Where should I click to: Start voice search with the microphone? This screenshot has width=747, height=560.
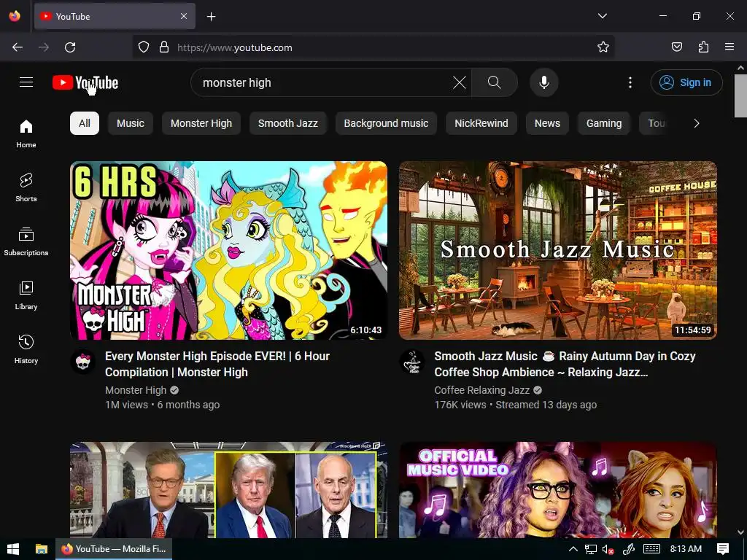(544, 82)
